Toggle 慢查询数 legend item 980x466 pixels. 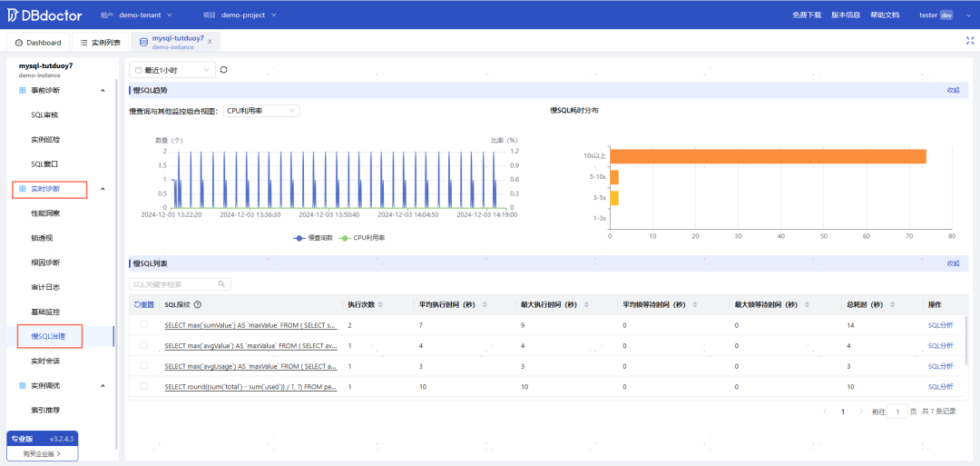tap(313, 238)
